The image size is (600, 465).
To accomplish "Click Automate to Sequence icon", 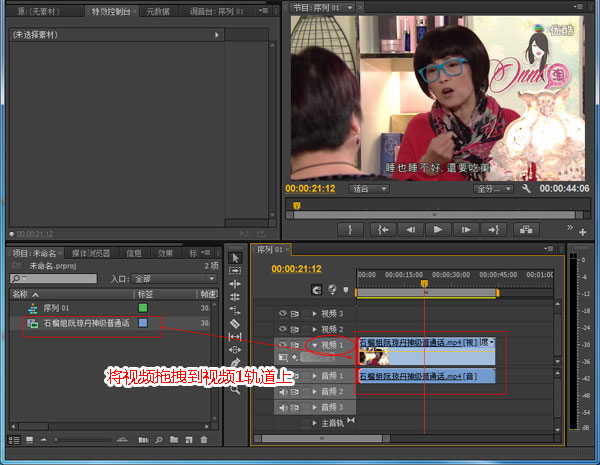I will click(x=143, y=440).
